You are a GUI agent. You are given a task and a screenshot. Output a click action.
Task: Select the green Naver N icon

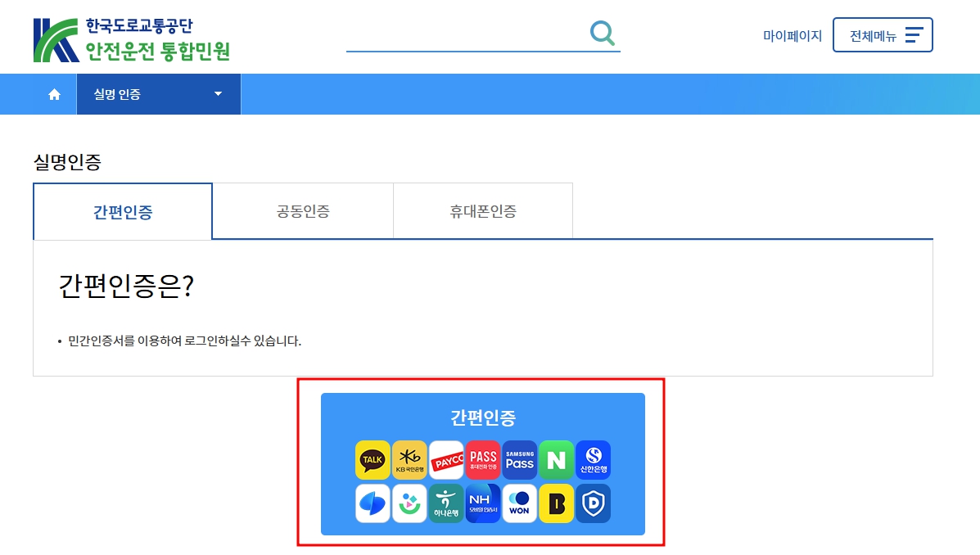tap(556, 460)
